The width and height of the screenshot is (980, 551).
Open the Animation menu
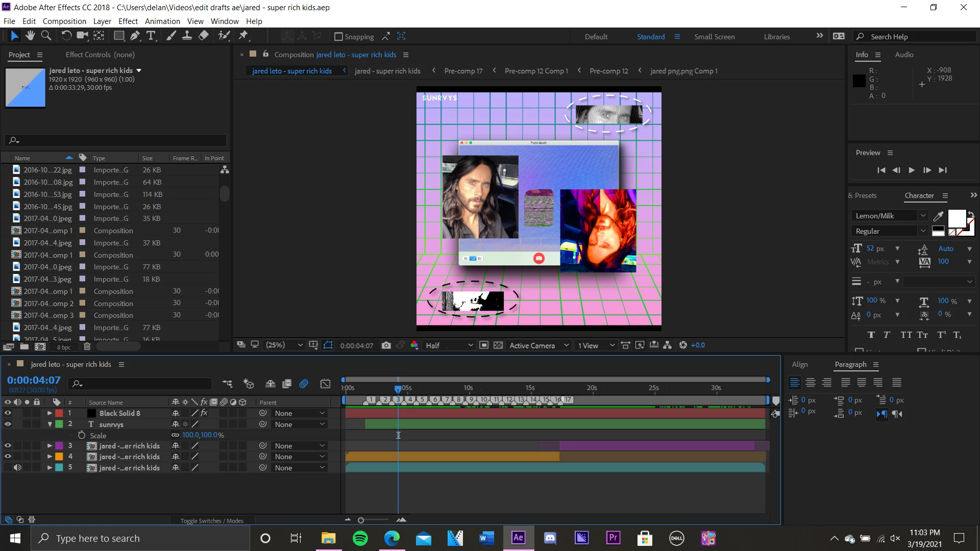click(162, 21)
